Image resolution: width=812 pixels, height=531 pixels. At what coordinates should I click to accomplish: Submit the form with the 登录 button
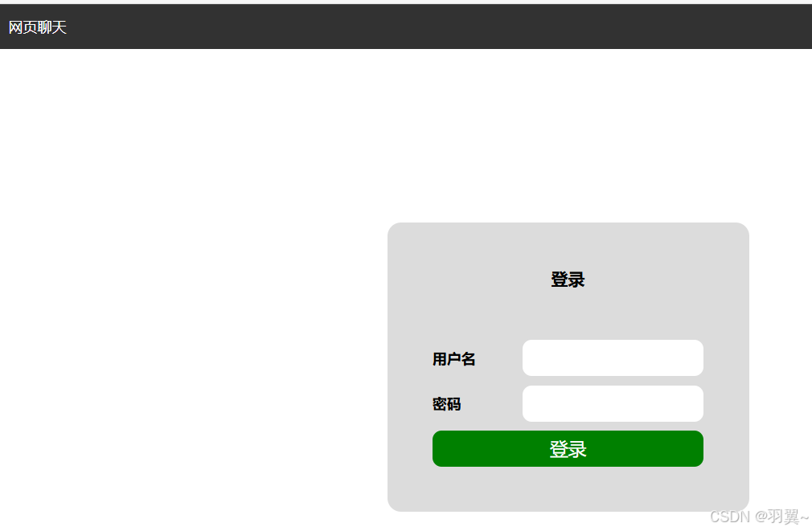[x=568, y=449]
